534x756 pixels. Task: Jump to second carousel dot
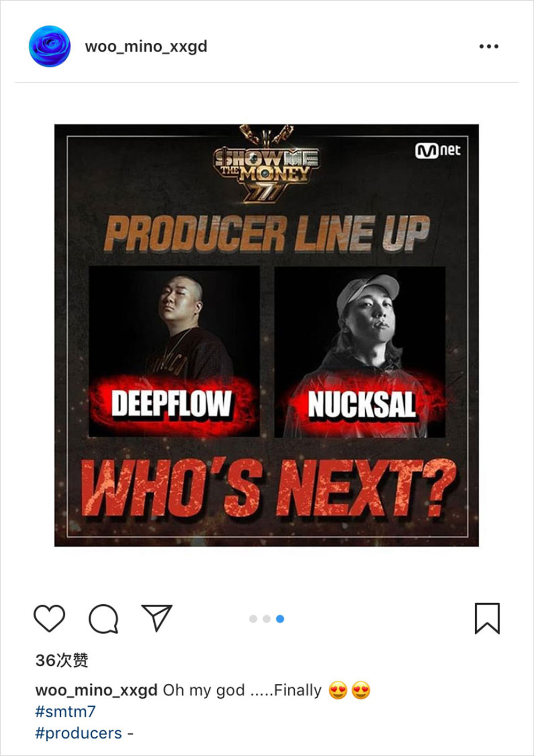266,619
